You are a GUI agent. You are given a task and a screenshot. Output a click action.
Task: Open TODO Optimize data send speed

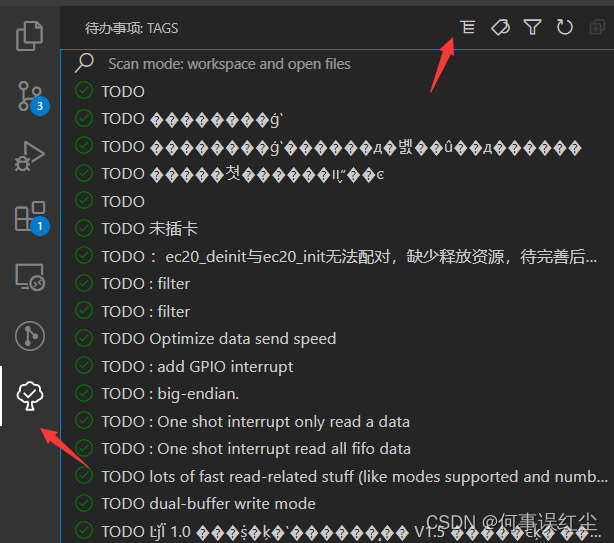(337, 339)
